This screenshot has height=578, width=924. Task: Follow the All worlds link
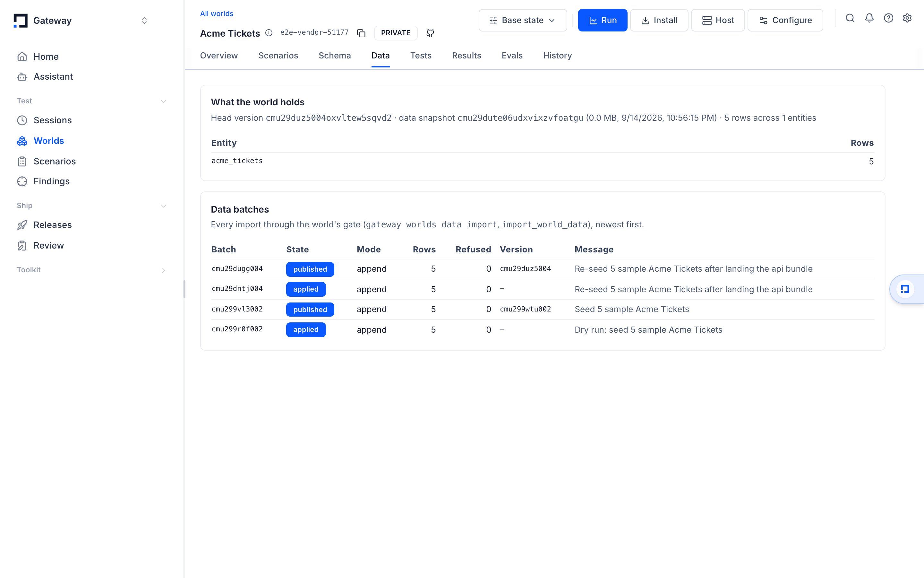tap(217, 13)
